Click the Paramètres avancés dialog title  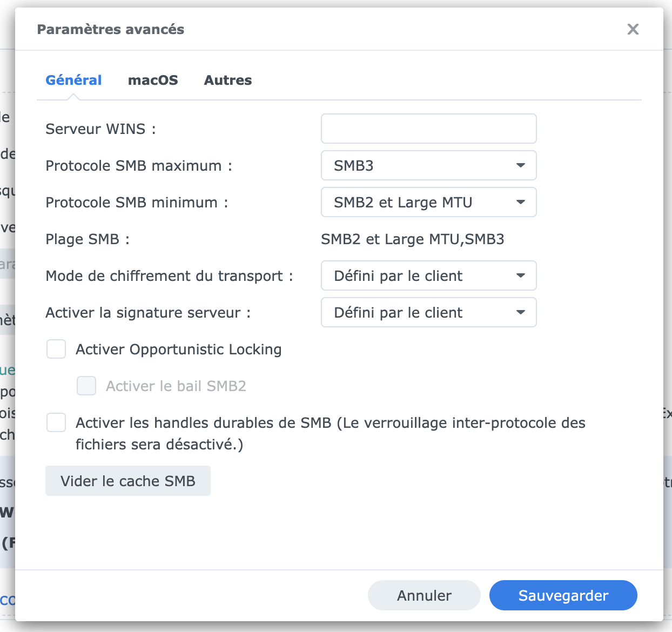click(x=110, y=29)
